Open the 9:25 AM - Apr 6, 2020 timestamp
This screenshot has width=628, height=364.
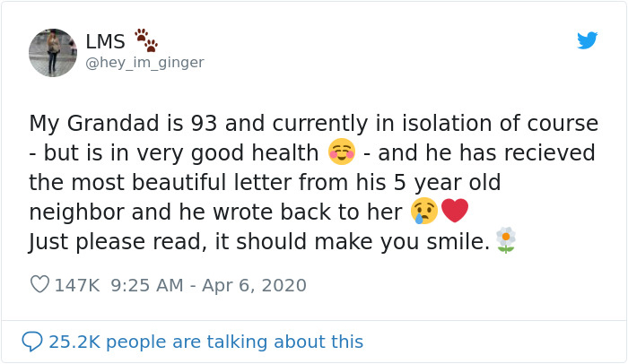(208, 285)
